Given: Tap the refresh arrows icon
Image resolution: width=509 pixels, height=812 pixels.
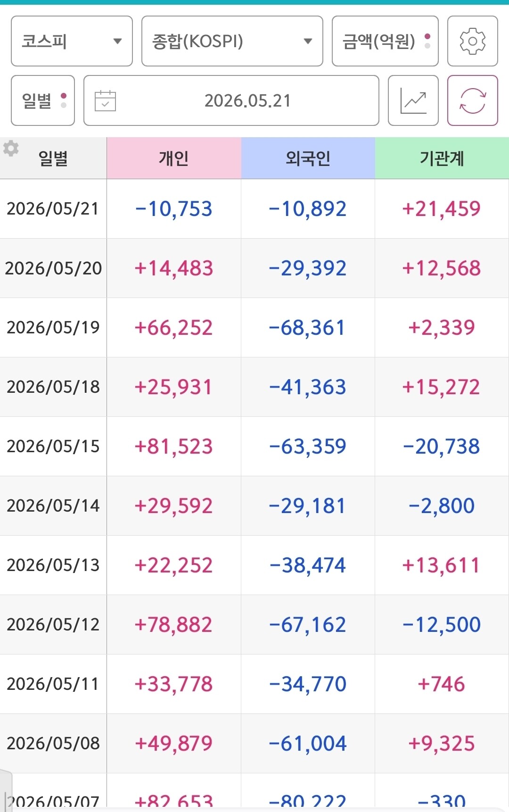Looking at the screenshot, I should click(472, 100).
